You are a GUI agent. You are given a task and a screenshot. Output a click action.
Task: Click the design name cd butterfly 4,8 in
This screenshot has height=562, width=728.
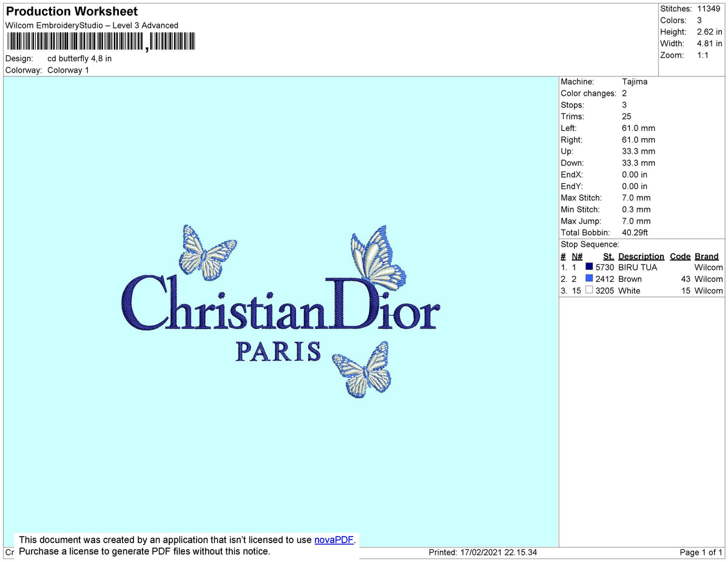pyautogui.click(x=79, y=58)
